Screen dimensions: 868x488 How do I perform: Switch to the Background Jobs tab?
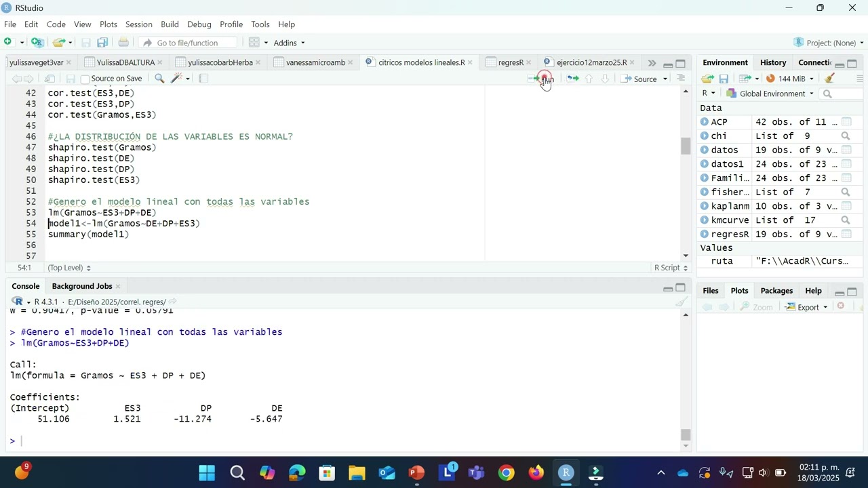click(81, 286)
